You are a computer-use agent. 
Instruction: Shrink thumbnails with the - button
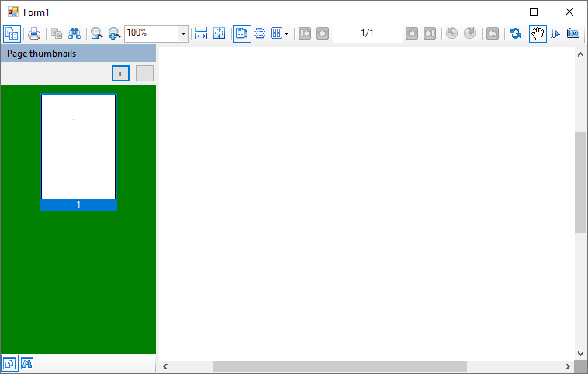tap(144, 74)
